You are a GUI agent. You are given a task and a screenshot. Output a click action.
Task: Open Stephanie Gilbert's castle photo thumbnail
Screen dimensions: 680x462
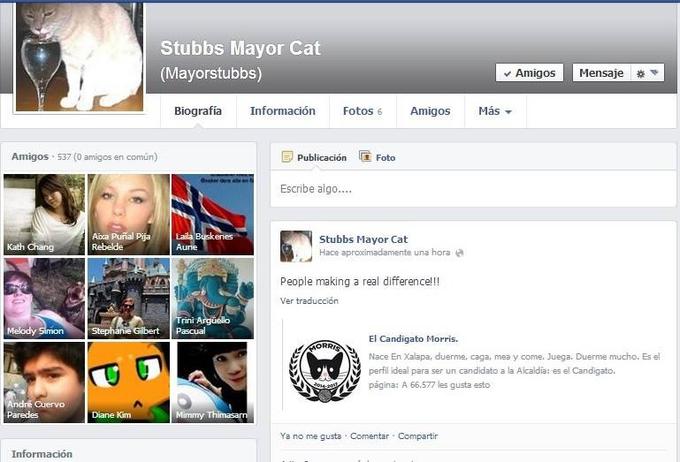pos(128,298)
